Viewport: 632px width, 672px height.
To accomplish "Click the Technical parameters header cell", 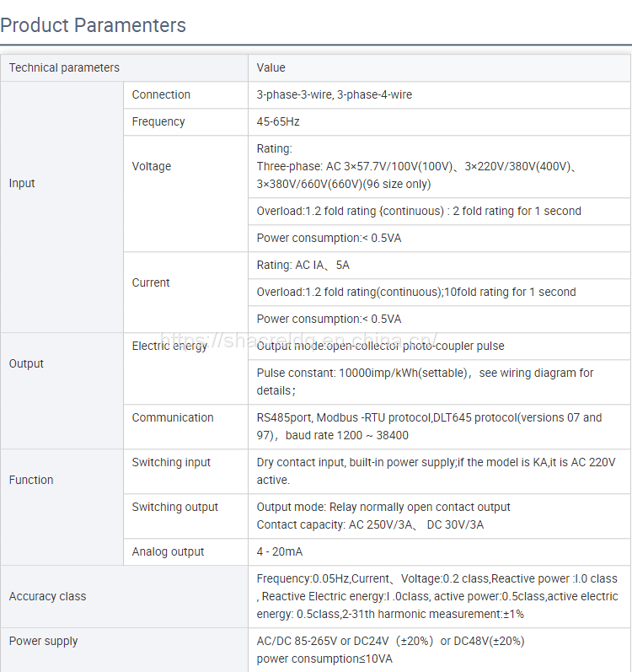I will tap(64, 67).
